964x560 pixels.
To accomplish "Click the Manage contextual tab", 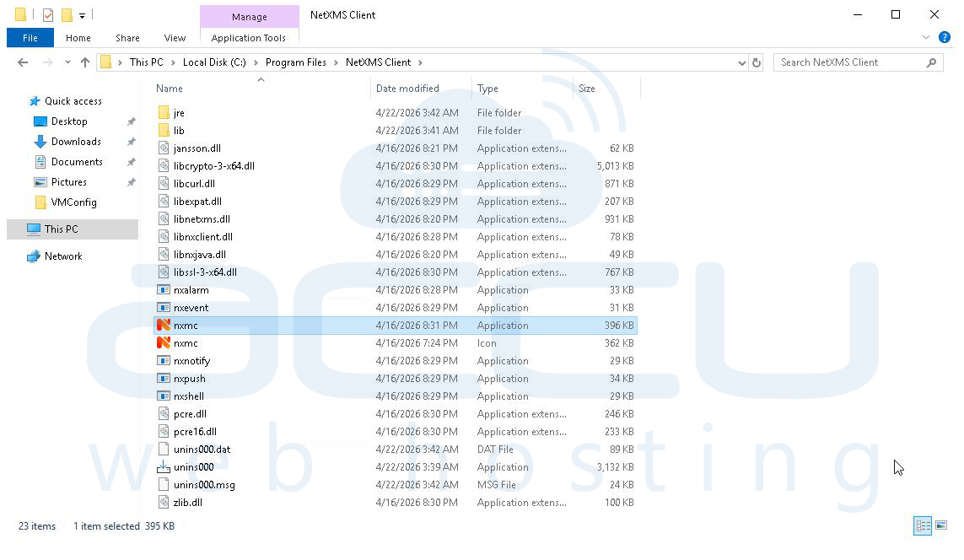I will pos(249,17).
